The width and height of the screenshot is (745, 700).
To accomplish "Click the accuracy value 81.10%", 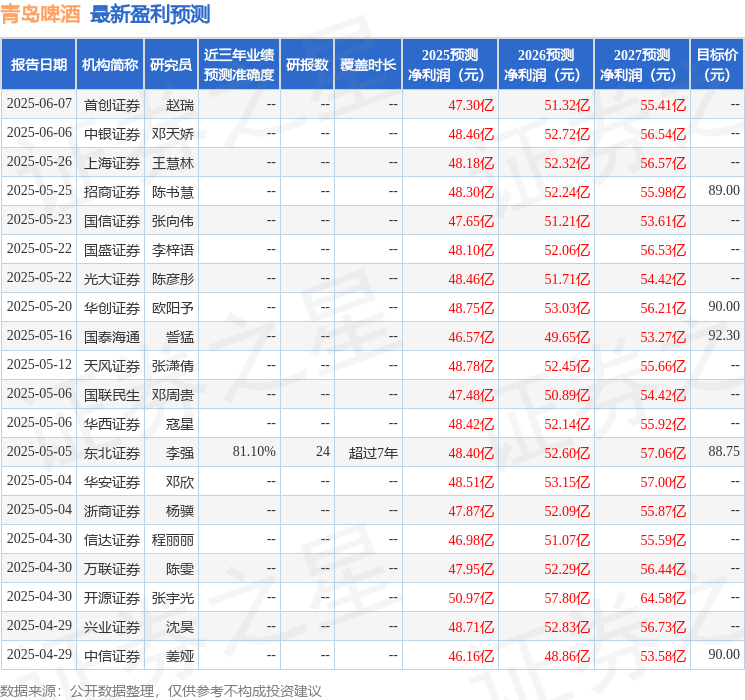I will pos(254,451).
